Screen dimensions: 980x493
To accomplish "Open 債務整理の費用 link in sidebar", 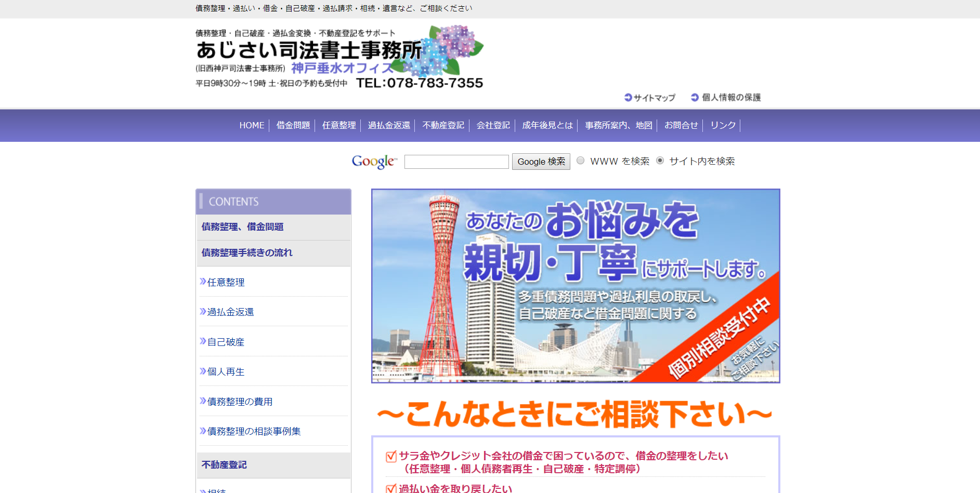I will click(x=240, y=402).
